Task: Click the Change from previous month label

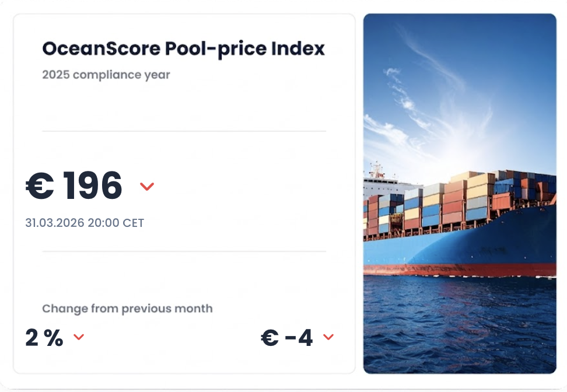Action: (127, 309)
